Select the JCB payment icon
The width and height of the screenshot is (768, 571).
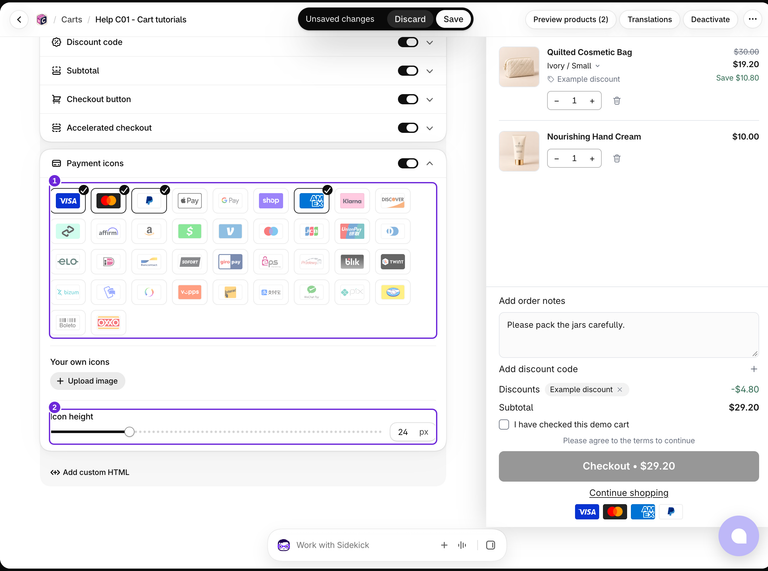[312, 231]
